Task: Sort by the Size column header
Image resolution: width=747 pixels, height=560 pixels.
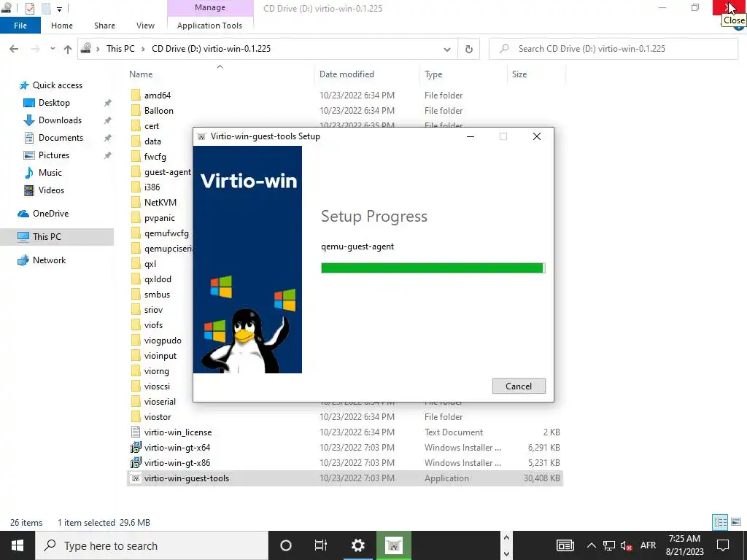Action: tap(519, 74)
